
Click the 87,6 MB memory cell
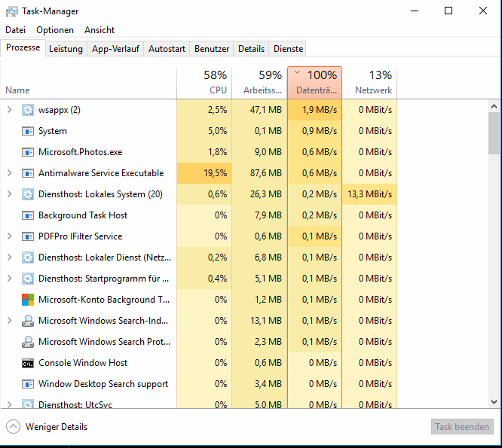point(259,173)
